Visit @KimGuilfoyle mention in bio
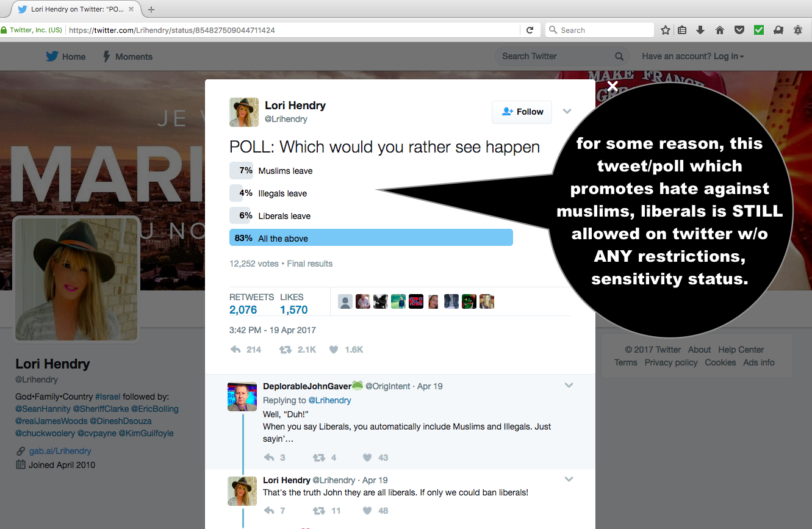The image size is (812, 529). (146, 433)
